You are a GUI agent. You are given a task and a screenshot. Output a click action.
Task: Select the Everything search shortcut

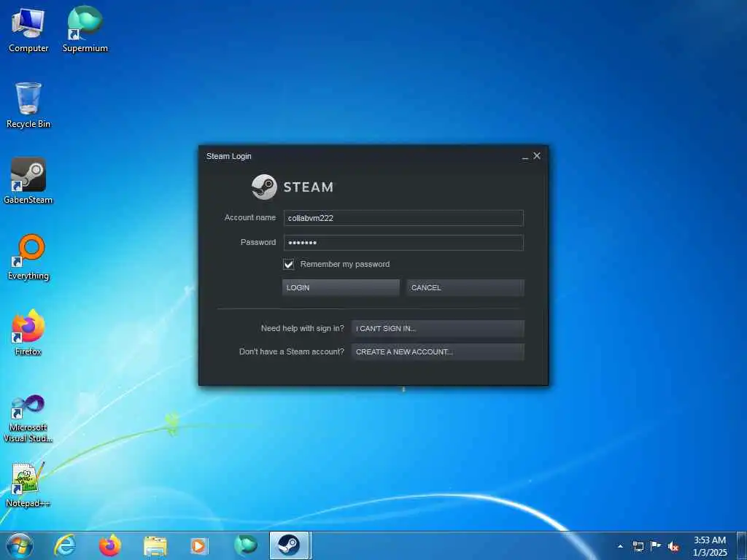[28, 257]
